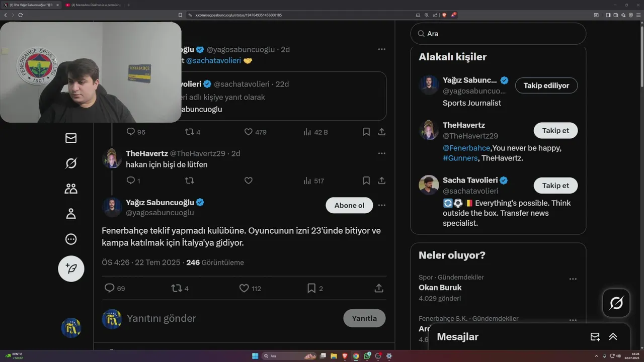Click the Brave shields icon in address bar
Screen dimensions: 644x362
click(x=444, y=15)
